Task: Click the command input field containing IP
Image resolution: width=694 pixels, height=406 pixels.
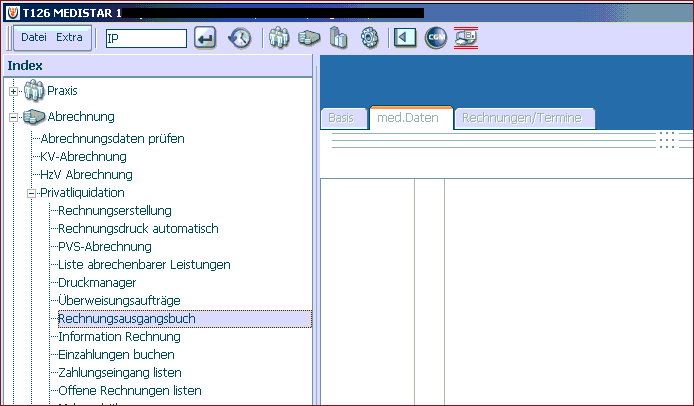Action: pyautogui.click(x=146, y=39)
